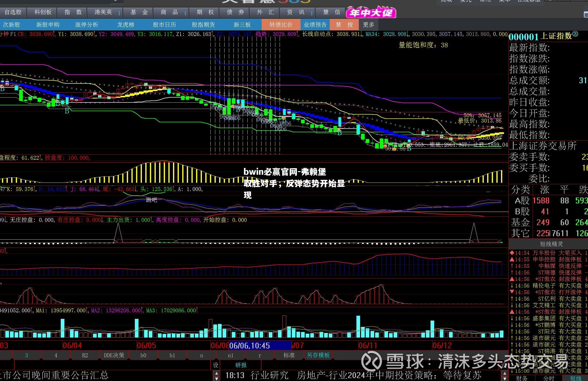Click the 万丰股份 大笔买入 alert row
This screenshot has height=381, width=588.
(549, 253)
